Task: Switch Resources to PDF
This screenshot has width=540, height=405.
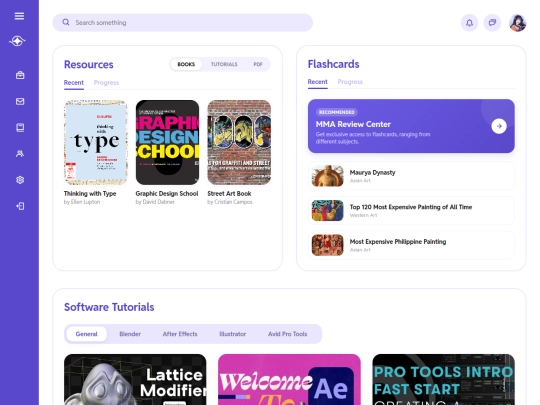Action: (258, 64)
